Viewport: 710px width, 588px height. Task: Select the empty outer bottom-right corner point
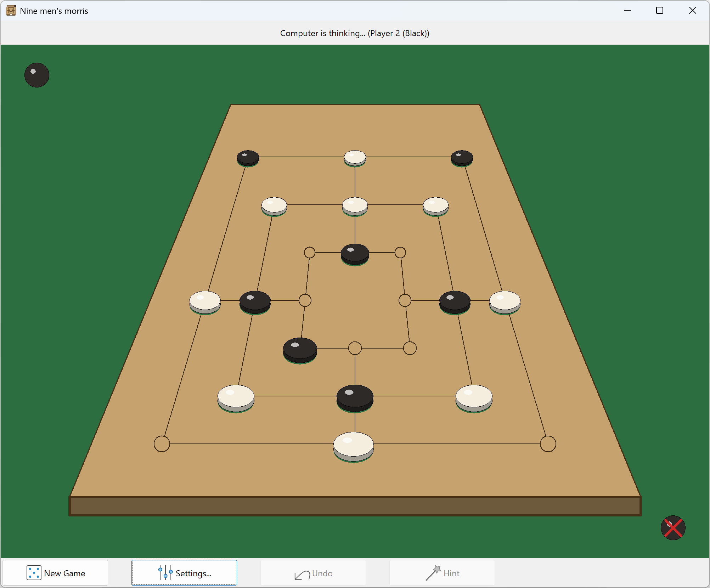click(x=548, y=444)
